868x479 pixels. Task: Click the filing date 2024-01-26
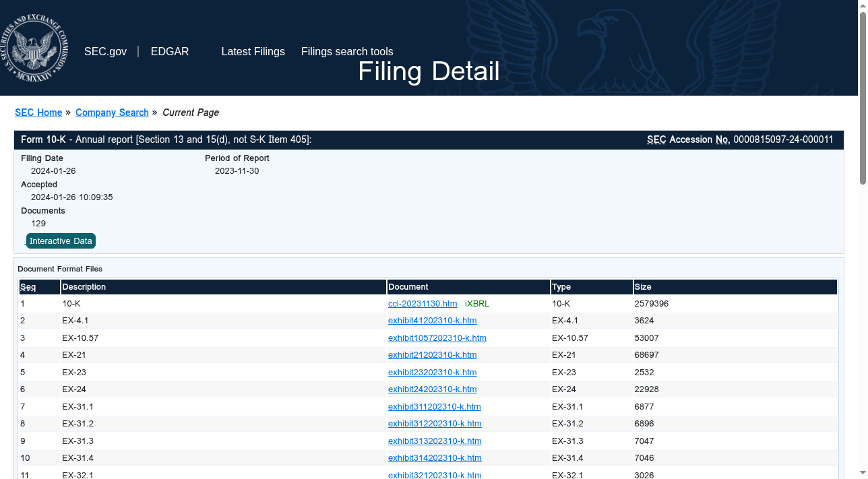click(x=53, y=171)
